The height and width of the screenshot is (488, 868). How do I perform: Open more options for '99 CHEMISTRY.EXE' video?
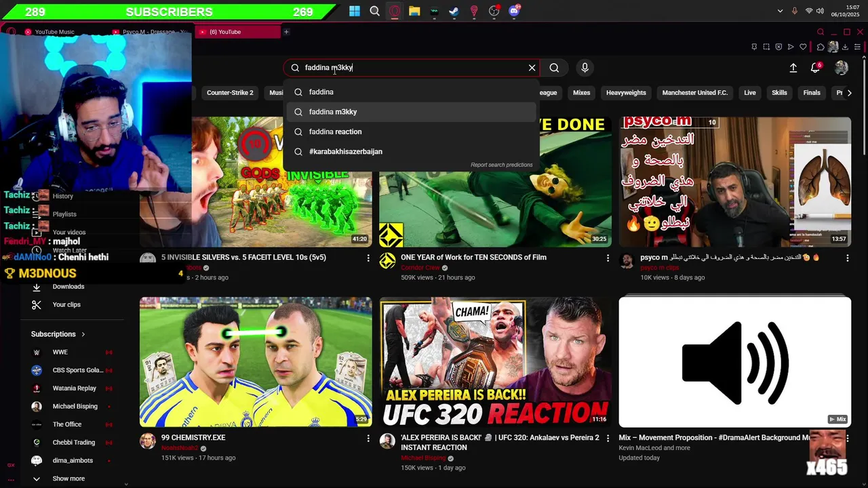(x=368, y=439)
